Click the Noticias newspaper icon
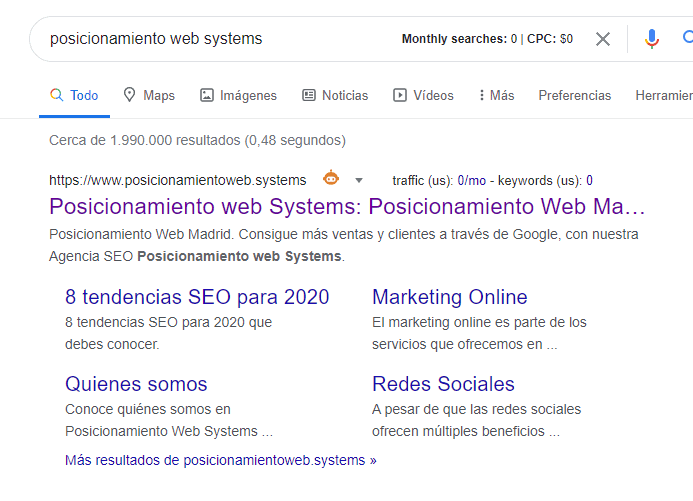 click(x=309, y=95)
